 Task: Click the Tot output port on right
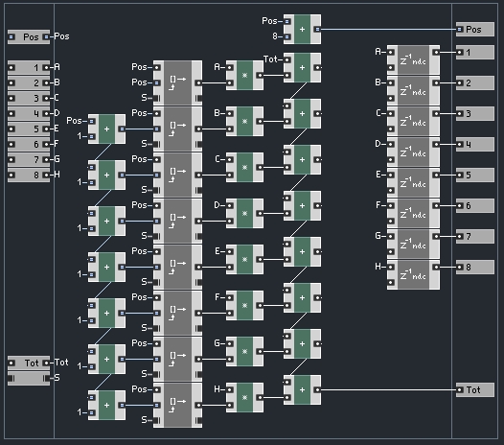[475, 390]
